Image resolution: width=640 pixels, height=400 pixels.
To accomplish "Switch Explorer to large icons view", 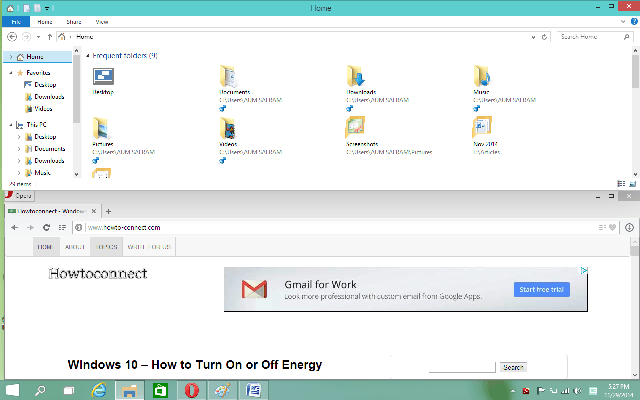I will [633, 184].
